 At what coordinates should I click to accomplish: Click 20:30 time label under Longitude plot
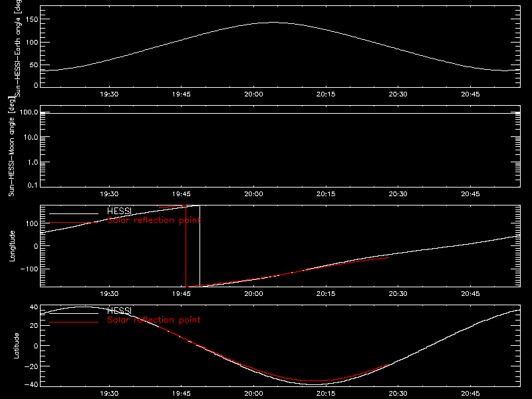(x=398, y=294)
